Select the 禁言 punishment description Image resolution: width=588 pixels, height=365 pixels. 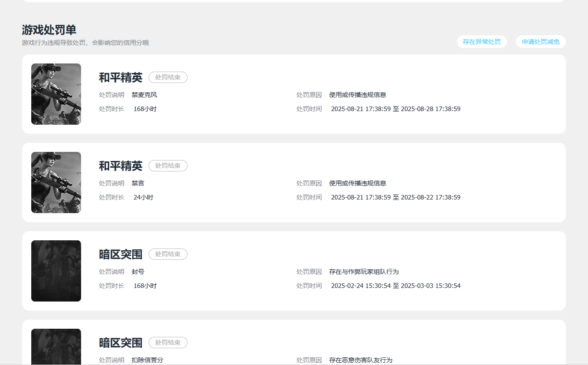pos(138,183)
